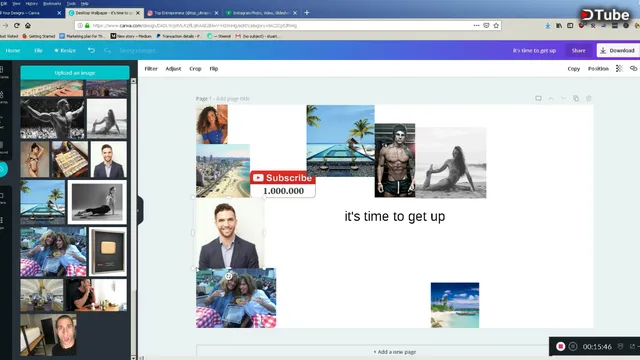Move the page down with chevron
This screenshot has height=360, width=640.
563,98
